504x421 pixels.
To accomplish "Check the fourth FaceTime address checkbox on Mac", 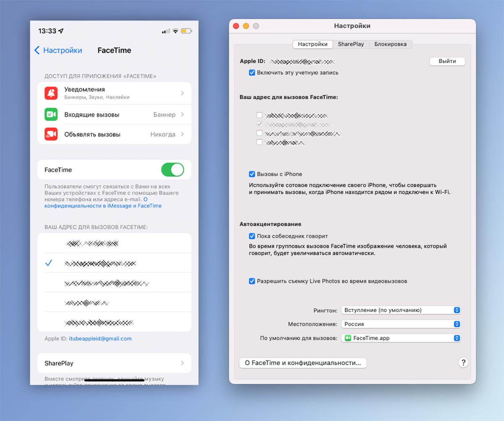I will click(x=260, y=142).
